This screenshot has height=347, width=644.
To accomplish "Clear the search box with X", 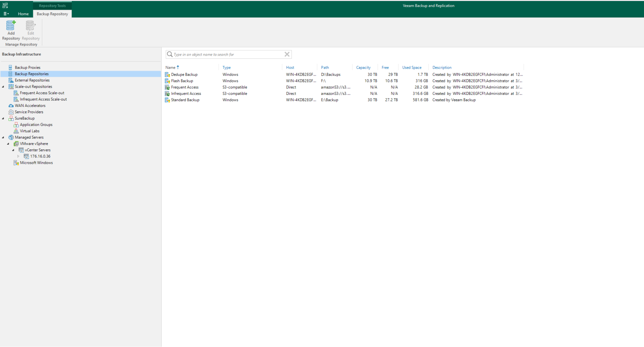I will point(287,54).
